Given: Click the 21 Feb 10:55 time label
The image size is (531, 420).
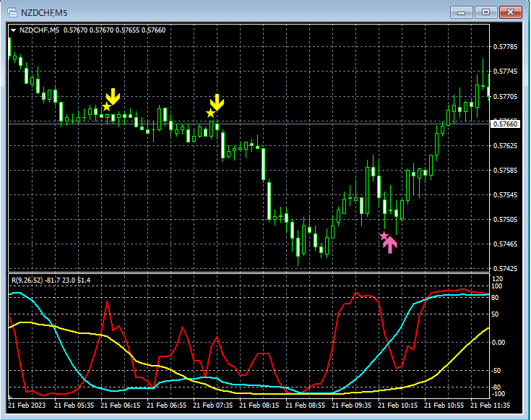Looking at the screenshot, I should point(444,406).
